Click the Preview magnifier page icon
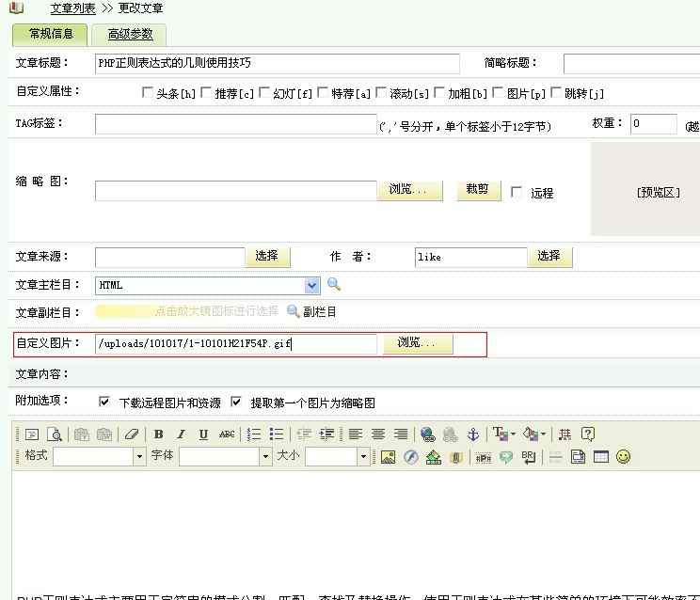The height and width of the screenshot is (600, 700). (x=55, y=434)
